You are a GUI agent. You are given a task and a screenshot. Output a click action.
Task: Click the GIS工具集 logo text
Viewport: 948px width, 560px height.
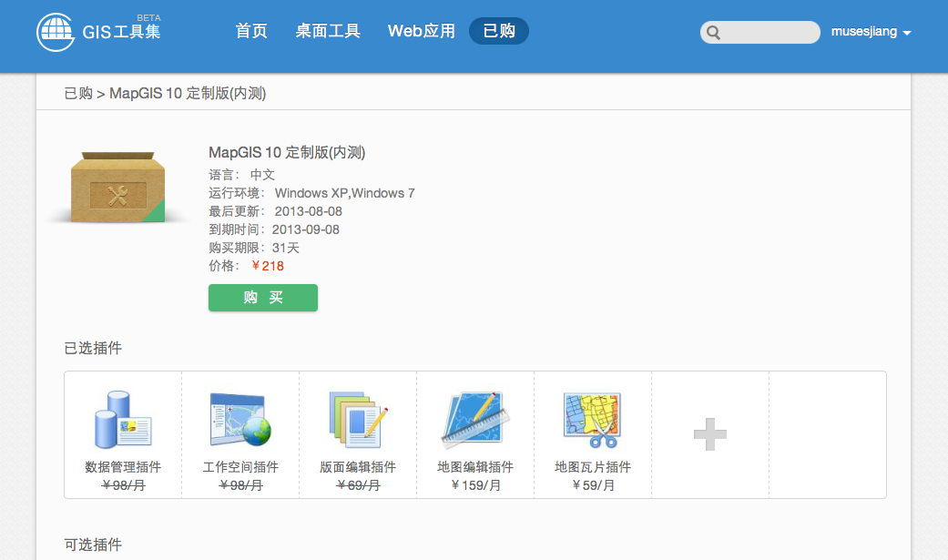[x=121, y=32]
